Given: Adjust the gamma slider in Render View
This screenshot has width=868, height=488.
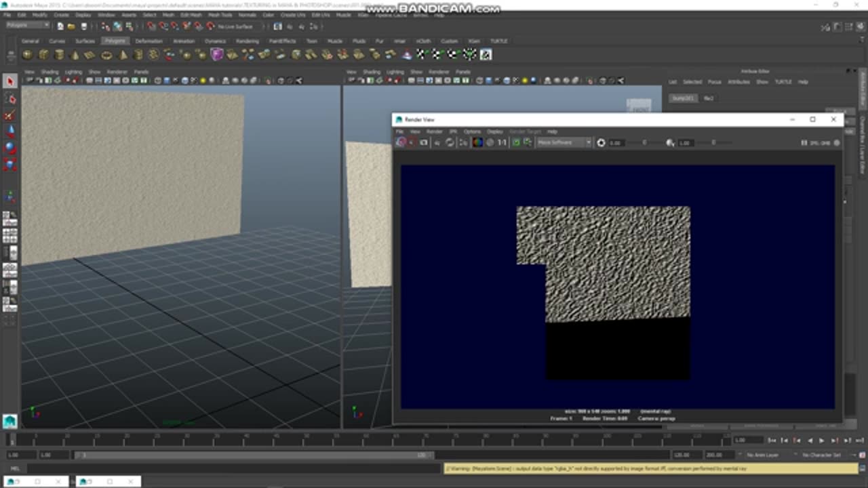Looking at the screenshot, I should [713, 143].
